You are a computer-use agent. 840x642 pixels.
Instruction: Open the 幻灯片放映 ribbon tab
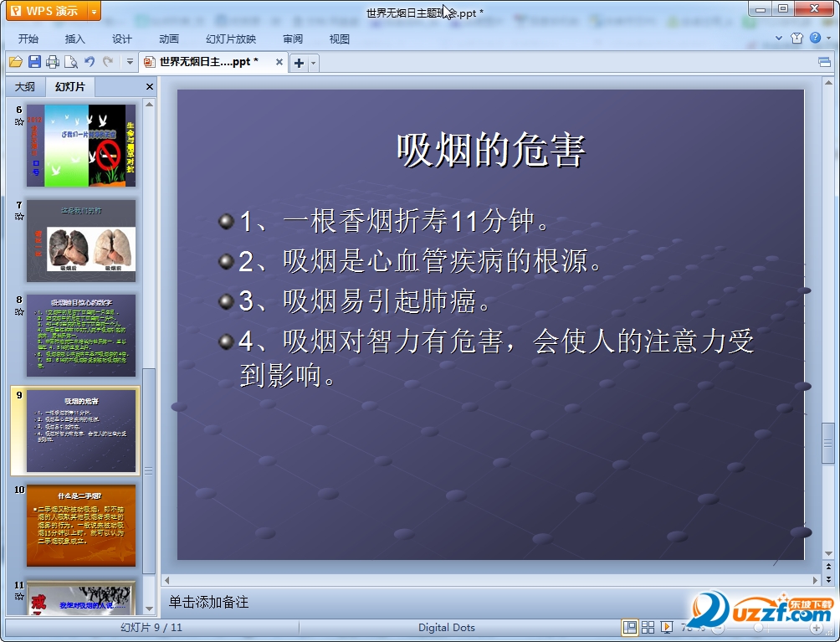(x=231, y=39)
